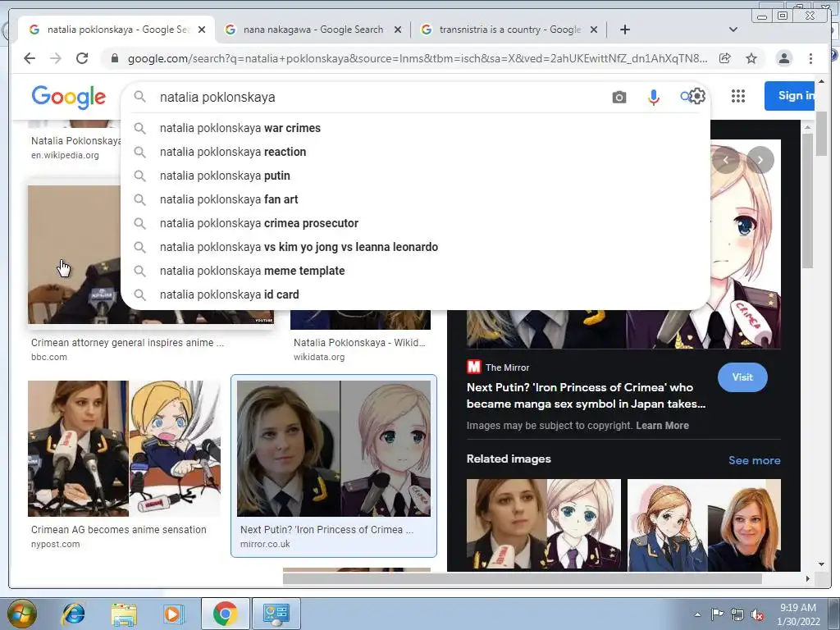
Task: Choose suggestion 'natalia poklonskaya fan art'
Action: [415, 199]
